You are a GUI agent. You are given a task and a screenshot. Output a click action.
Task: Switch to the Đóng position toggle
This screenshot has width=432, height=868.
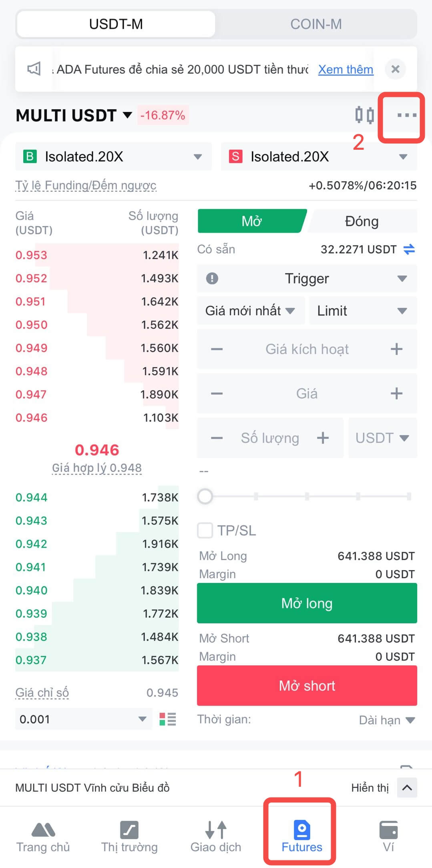(362, 221)
